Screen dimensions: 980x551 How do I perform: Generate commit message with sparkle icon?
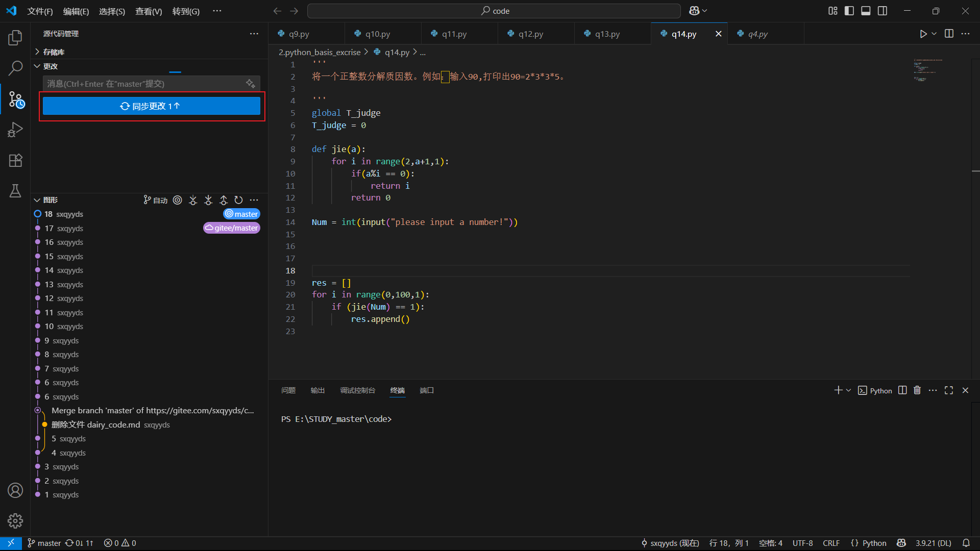coord(250,84)
